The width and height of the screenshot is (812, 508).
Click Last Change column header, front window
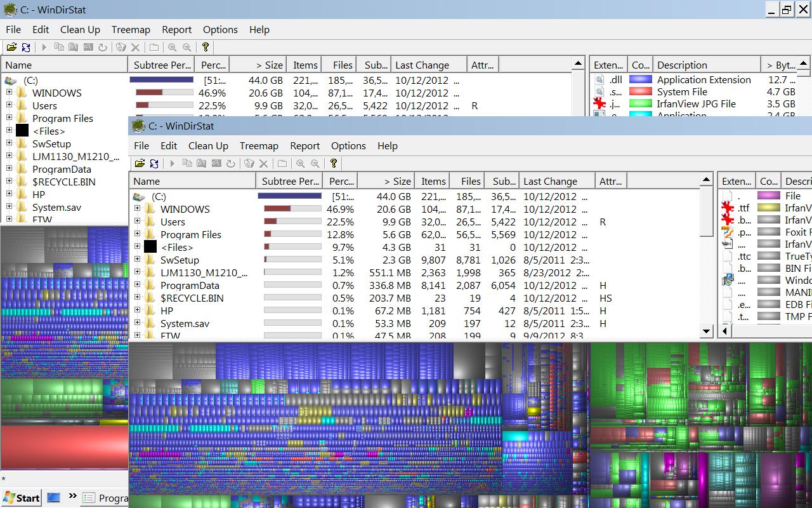click(556, 181)
